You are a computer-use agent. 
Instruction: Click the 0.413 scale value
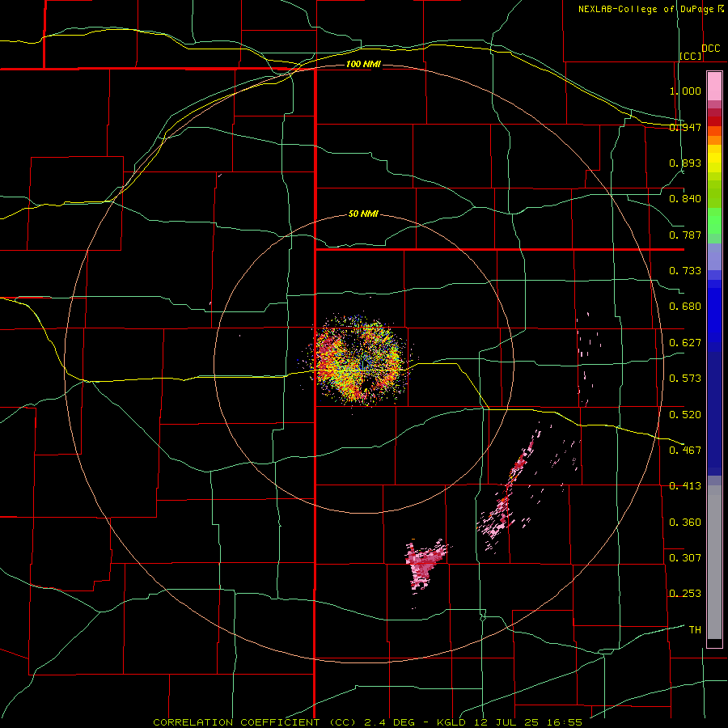click(685, 486)
